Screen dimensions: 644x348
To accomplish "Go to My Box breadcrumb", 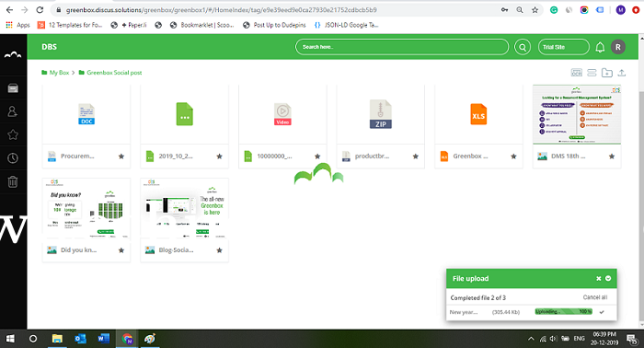I will [59, 73].
